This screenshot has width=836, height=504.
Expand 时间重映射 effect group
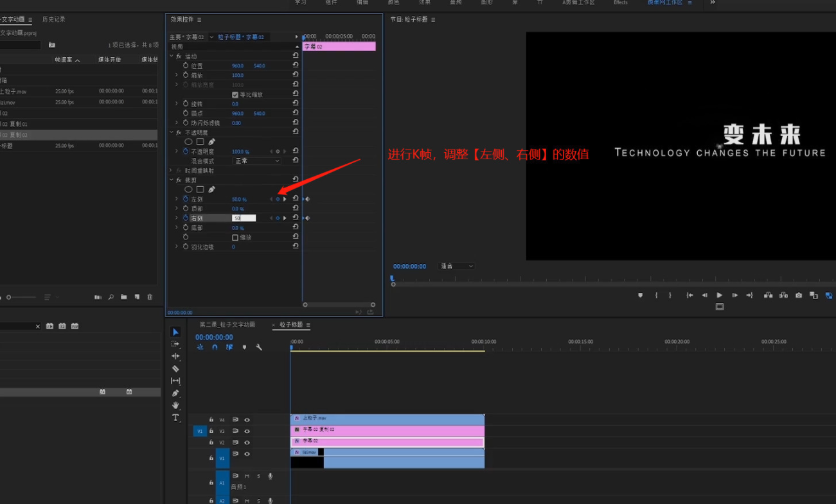point(172,171)
